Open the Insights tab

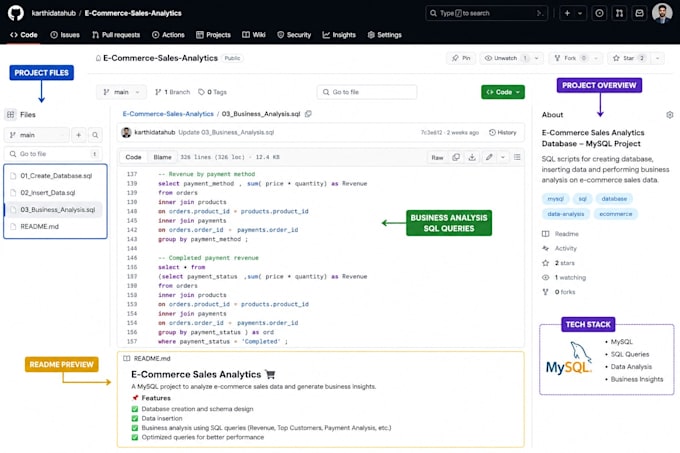[x=339, y=35]
